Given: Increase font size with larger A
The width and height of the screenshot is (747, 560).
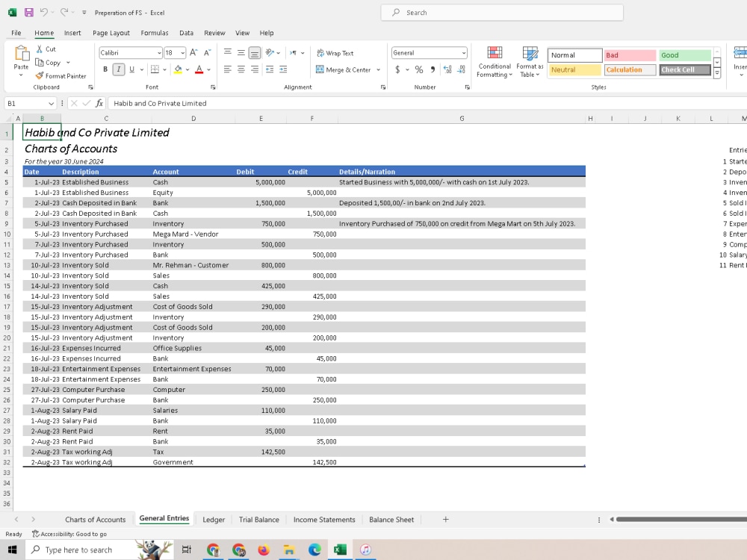Looking at the screenshot, I should point(193,52).
